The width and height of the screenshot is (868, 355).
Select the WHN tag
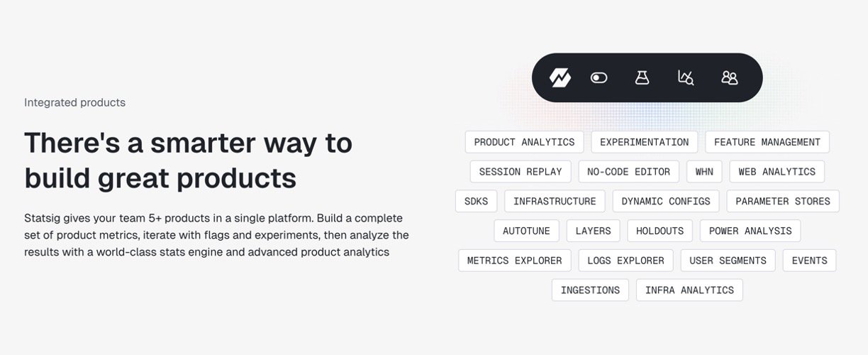pyautogui.click(x=704, y=172)
